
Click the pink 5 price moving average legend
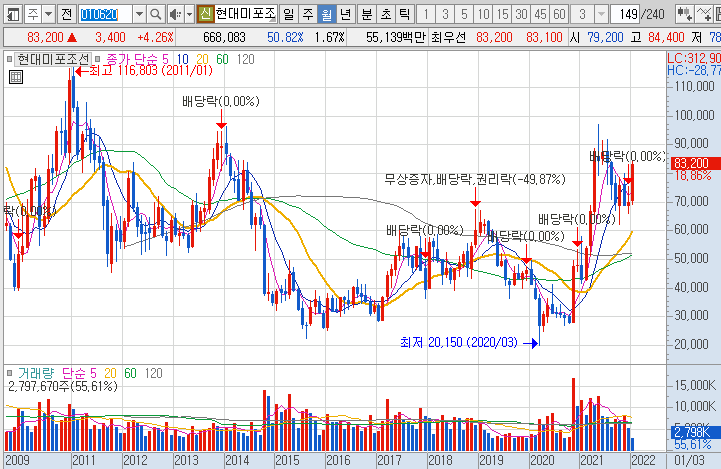point(165,59)
